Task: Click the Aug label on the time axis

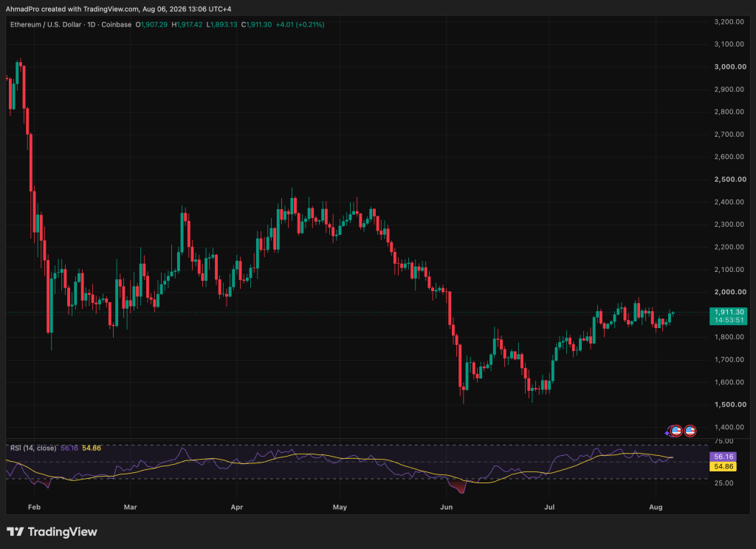Action: tap(656, 507)
